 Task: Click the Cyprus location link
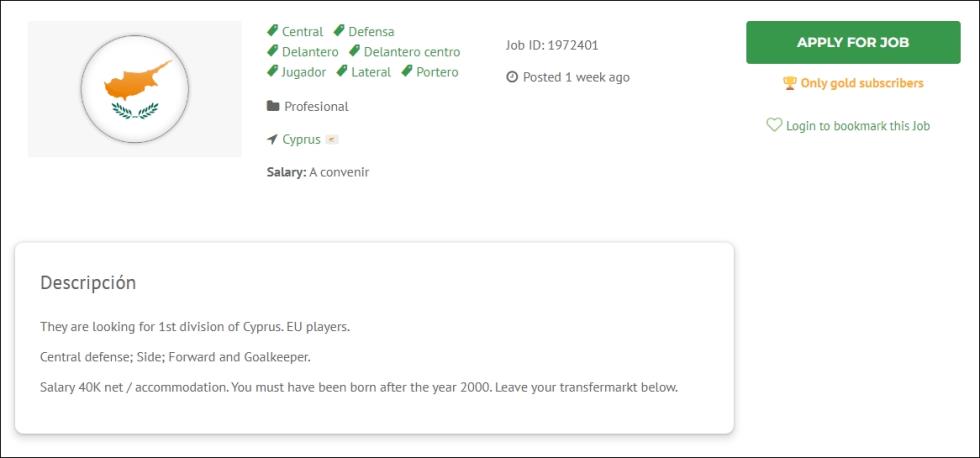tap(301, 139)
